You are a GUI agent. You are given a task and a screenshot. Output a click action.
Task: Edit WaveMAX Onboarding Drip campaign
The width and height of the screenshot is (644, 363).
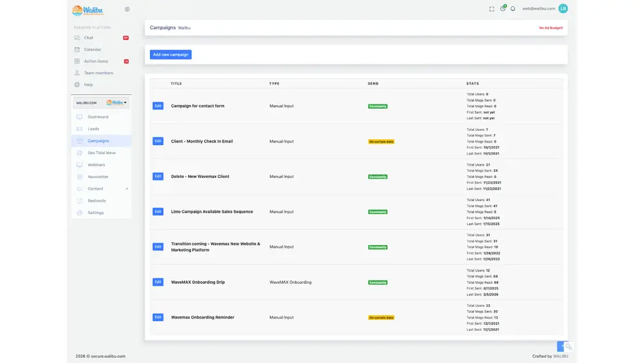tap(158, 282)
